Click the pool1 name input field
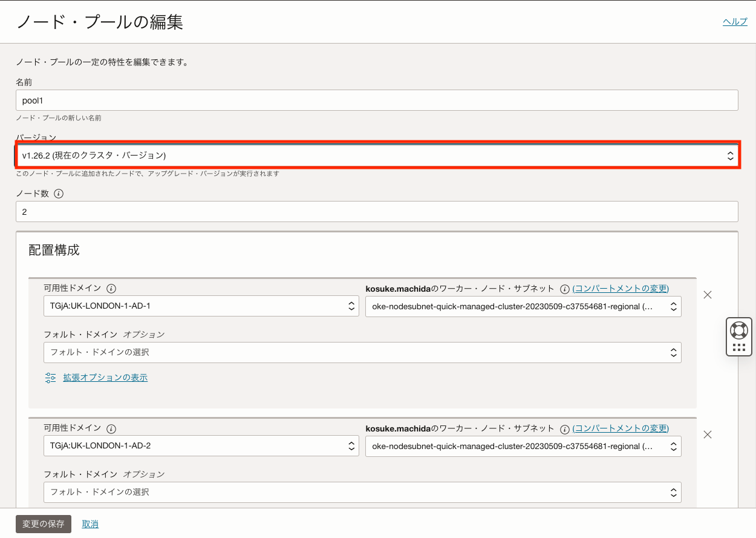This screenshot has width=756, height=538. [377, 100]
